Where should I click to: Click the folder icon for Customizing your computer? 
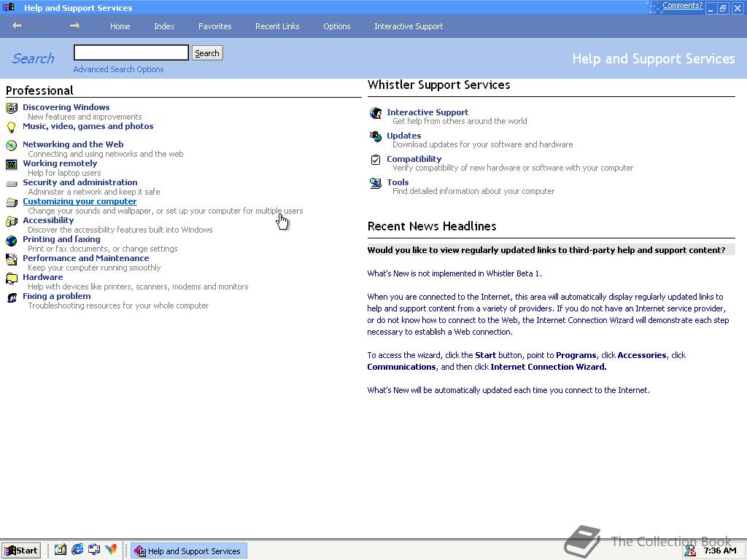point(12,203)
